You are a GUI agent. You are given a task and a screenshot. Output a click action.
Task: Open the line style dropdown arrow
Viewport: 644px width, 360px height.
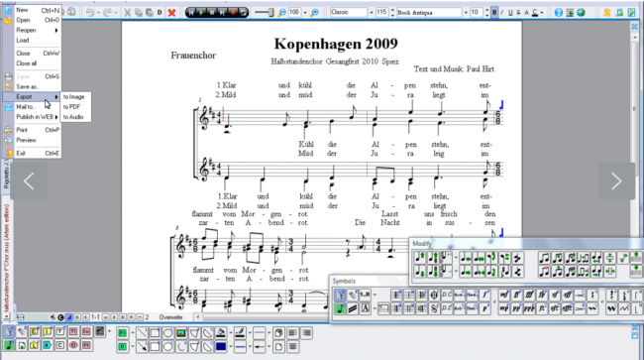(x=269, y=333)
